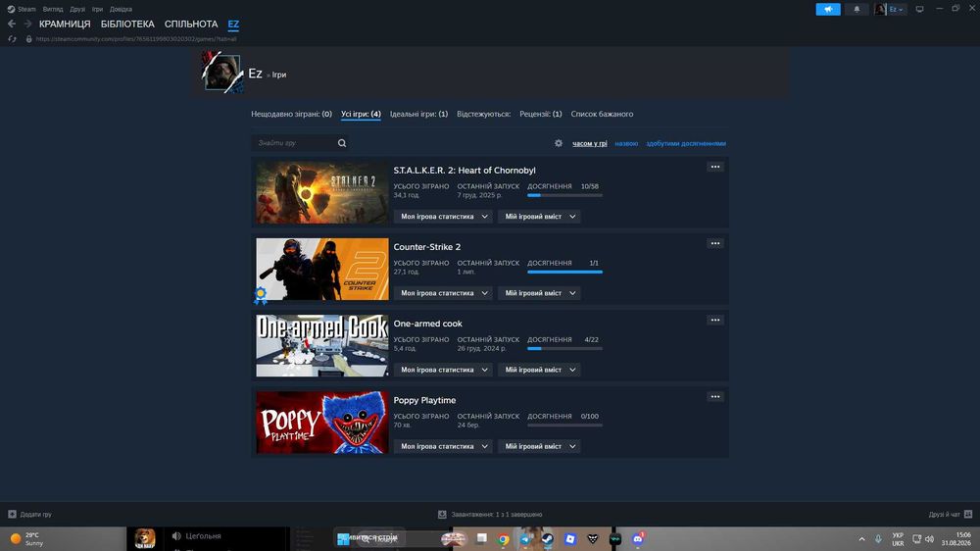
Task: Sort games by назвою
Action: [x=626, y=144]
